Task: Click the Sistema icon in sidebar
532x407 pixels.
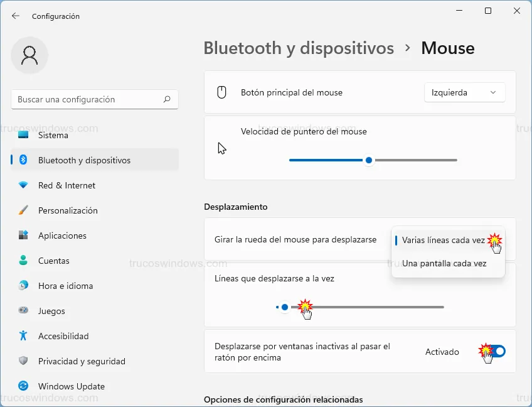Action: tap(23, 135)
